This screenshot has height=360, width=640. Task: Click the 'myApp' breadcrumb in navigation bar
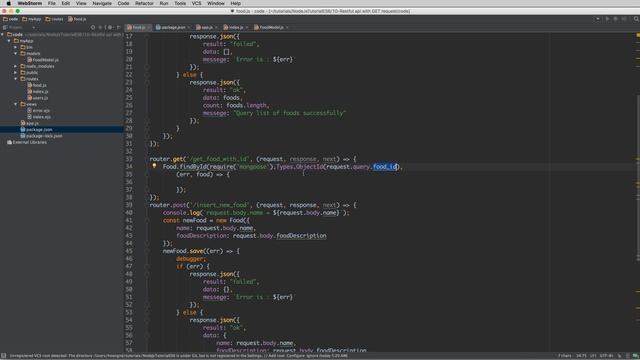pos(32,19)
